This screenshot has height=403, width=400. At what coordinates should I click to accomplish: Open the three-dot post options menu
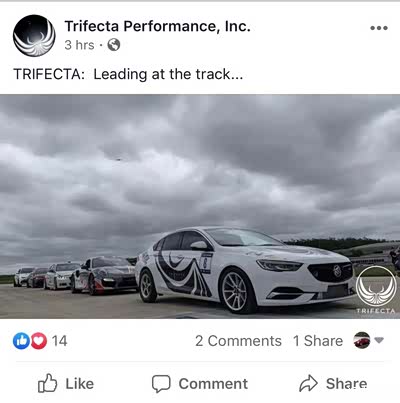click(379, 28)
